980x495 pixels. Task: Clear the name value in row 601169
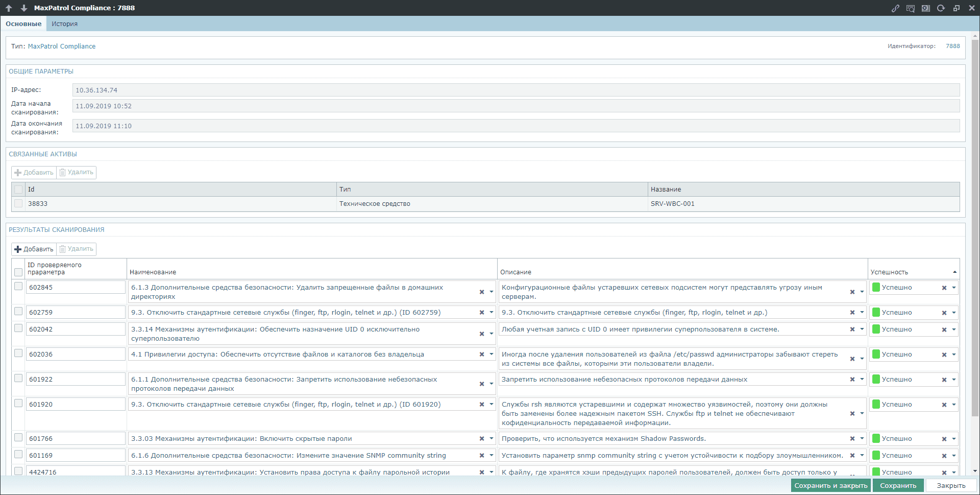coord(482,456)
